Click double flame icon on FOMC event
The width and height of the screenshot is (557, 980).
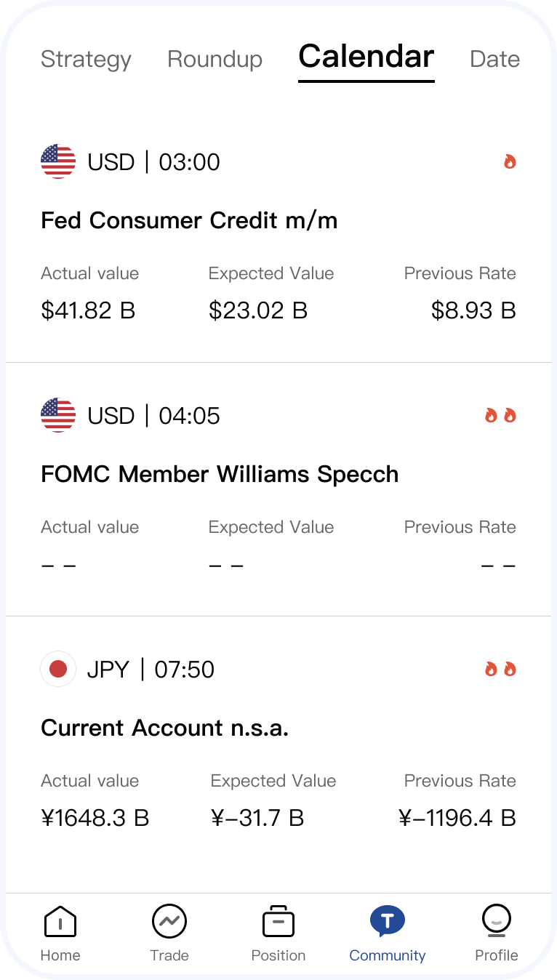tap(500, 415)
